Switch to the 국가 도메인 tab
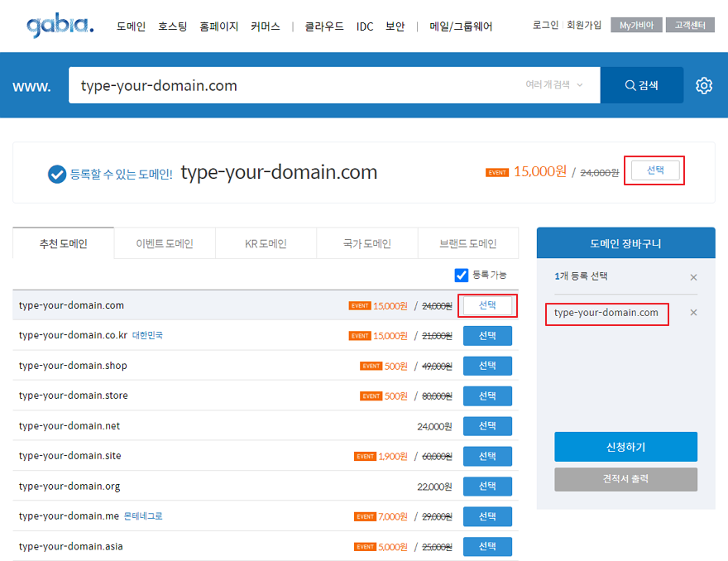The width and height of the screenshot is (728, 561). coord(366,243)
